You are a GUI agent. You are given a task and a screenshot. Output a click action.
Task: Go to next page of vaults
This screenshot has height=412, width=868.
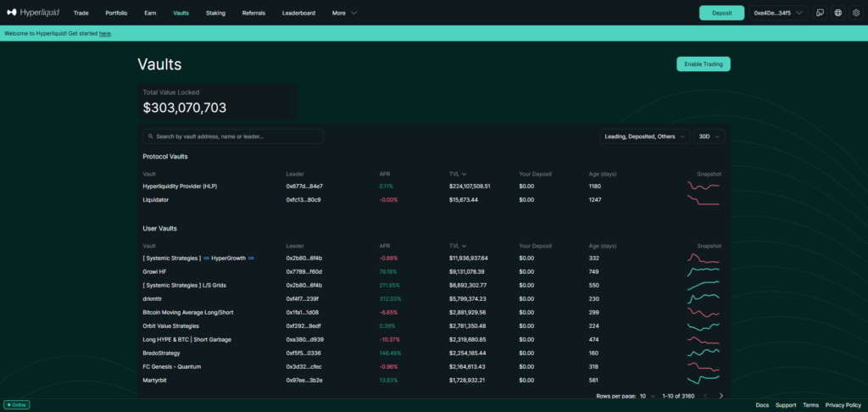(x=721, y=396)
